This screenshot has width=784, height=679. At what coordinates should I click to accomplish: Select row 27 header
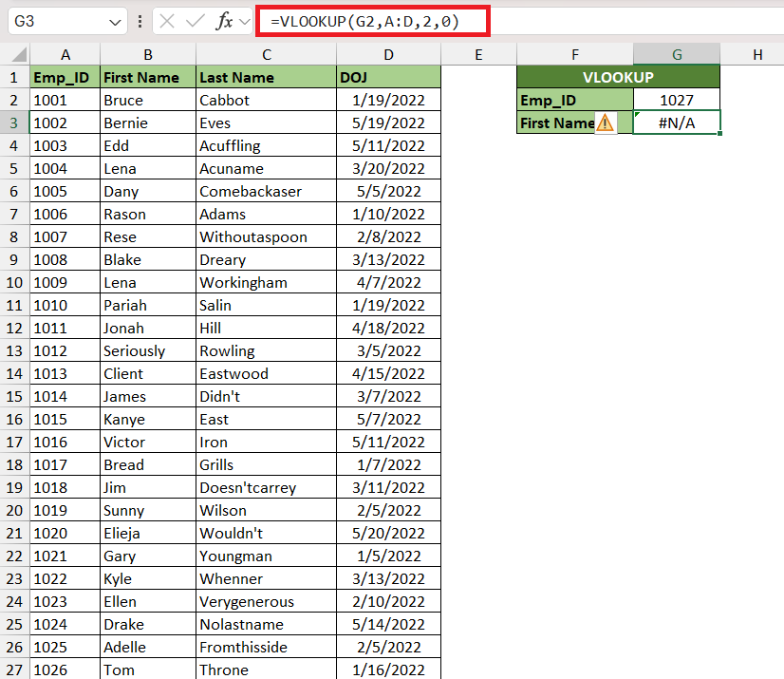coord(14,670)
